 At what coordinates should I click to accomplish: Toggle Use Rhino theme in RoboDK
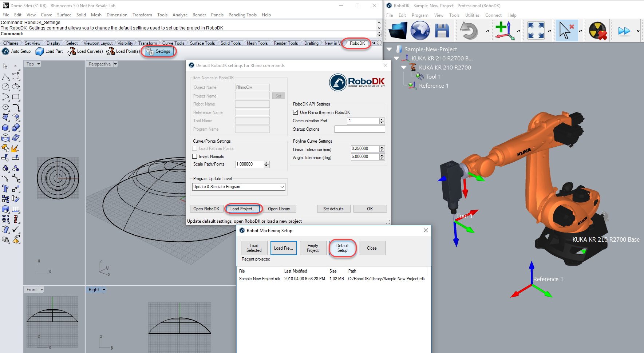296,112
